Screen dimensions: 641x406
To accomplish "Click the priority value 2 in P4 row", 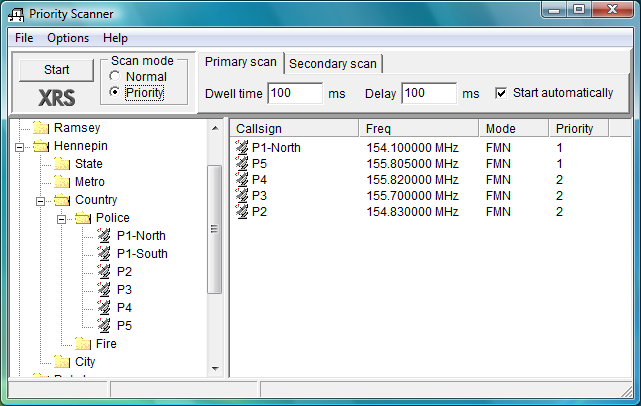I will point(559,179).
